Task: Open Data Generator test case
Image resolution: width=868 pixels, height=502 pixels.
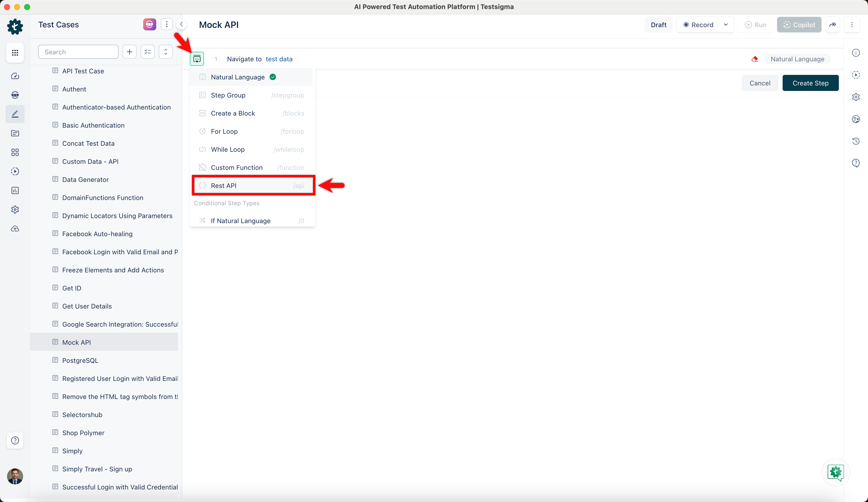Action: [x=85, y=179]
